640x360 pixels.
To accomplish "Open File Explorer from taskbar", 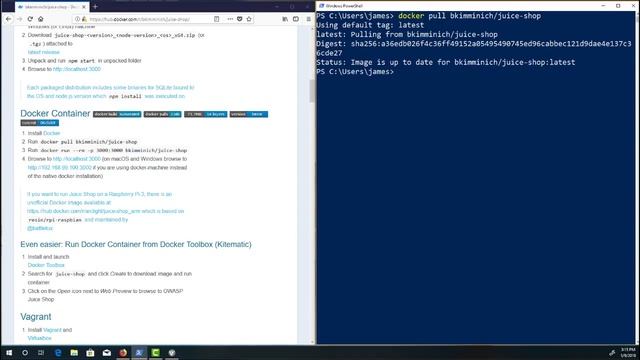I will point(74,353).
